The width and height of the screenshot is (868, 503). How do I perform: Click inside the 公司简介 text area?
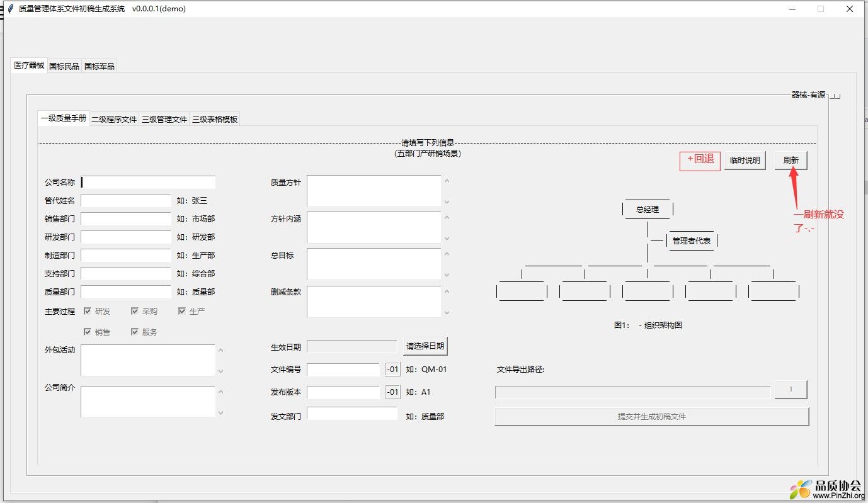pyautogui.click(x=148, y=402)
